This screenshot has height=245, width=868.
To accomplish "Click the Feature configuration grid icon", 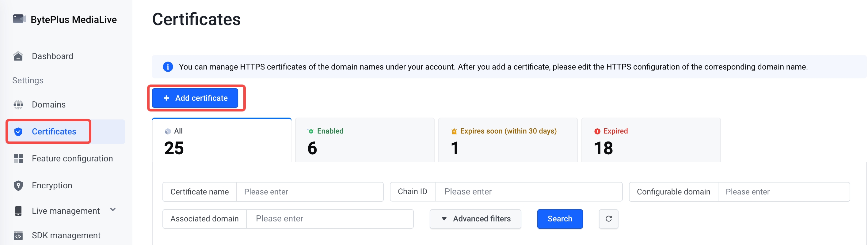I will [18, 159].
